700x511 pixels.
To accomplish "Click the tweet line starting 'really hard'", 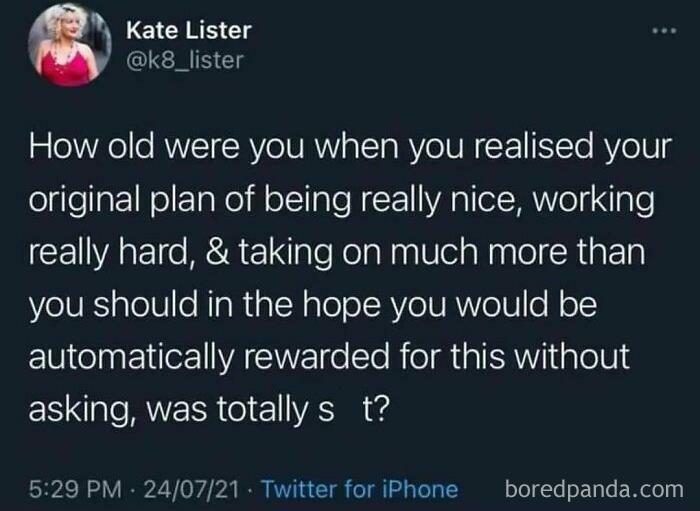I will 337,253.
